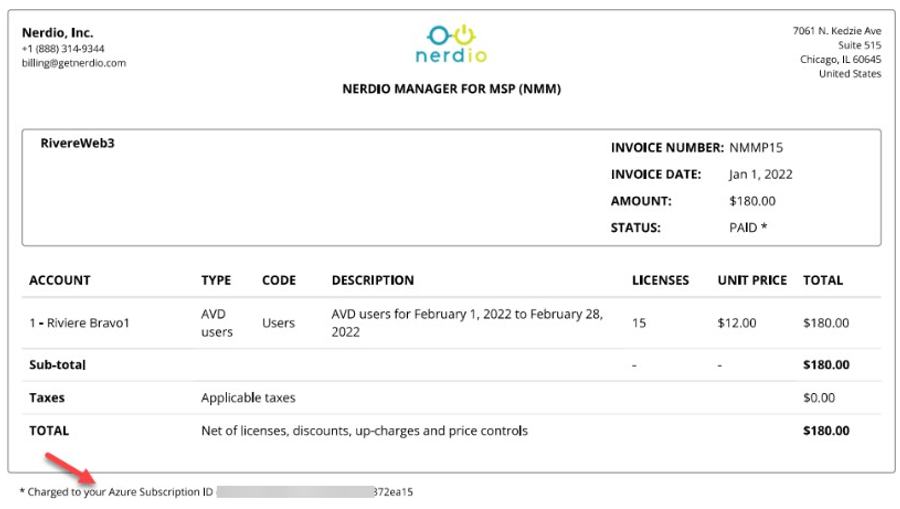Click the INVOICE NUMBER: label

click(667, 147)
